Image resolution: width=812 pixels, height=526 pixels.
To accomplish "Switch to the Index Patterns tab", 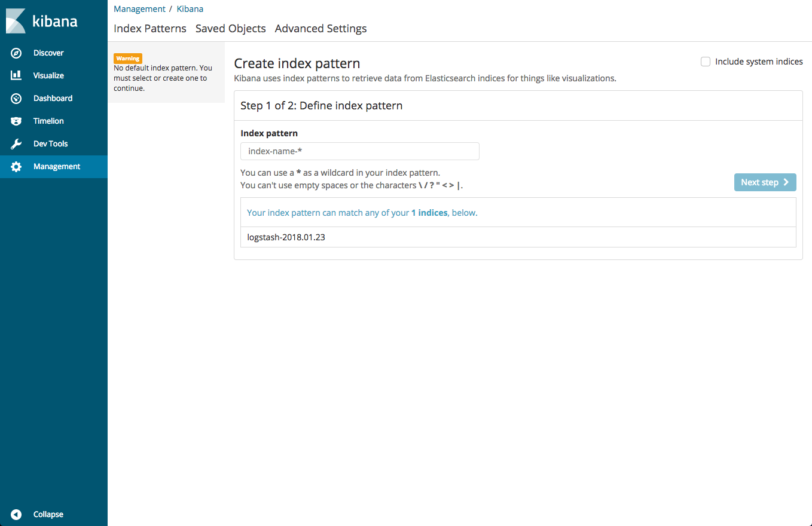I will coord(150,29).
